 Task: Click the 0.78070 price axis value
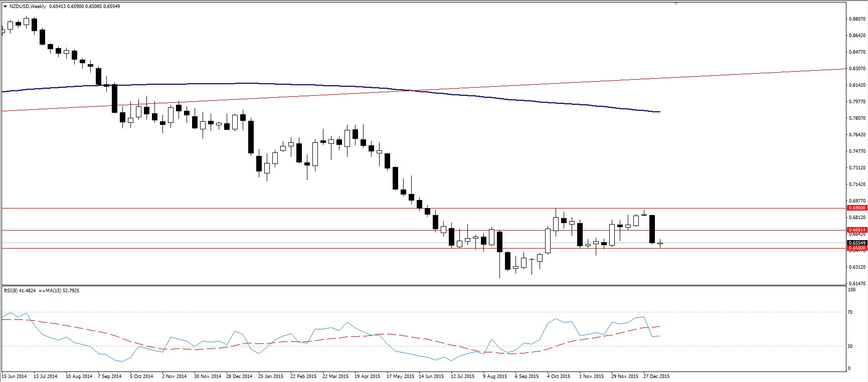coord(857,118)
